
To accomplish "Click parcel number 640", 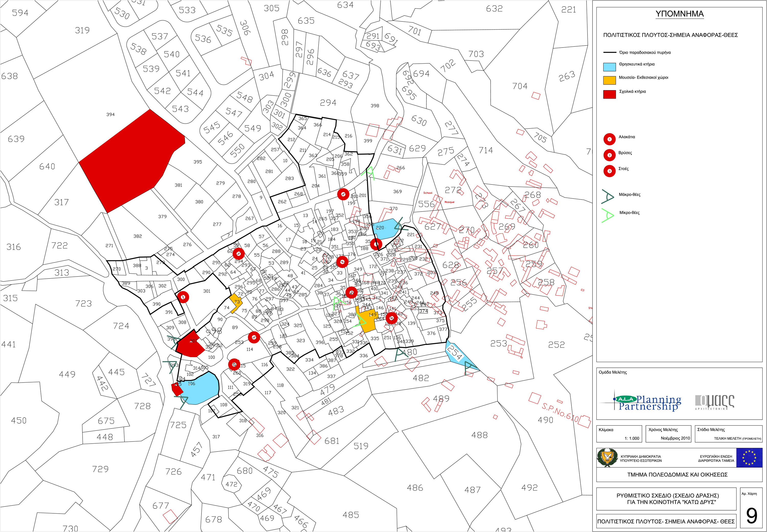I will click(x=47, y=166).
